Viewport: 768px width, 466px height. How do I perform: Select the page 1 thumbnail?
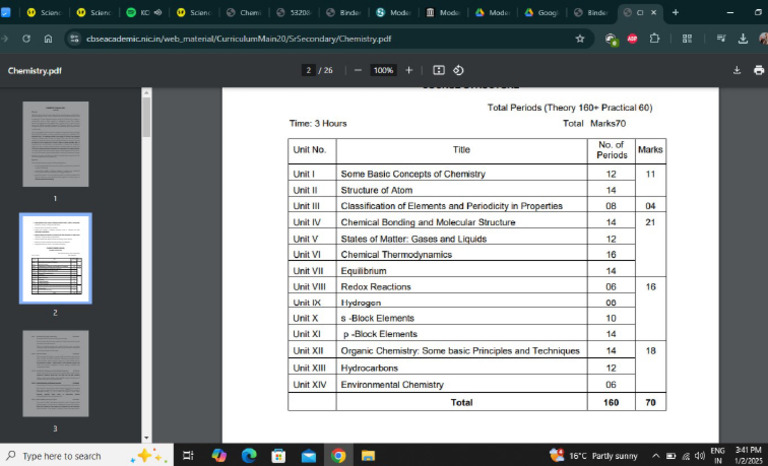[x=55, y=145]
